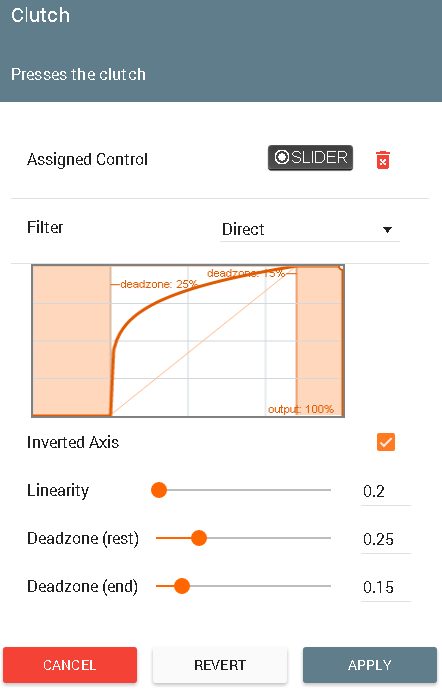Focus the Linearity value field 0.2

pyautogui.click(x=386, y=491)
